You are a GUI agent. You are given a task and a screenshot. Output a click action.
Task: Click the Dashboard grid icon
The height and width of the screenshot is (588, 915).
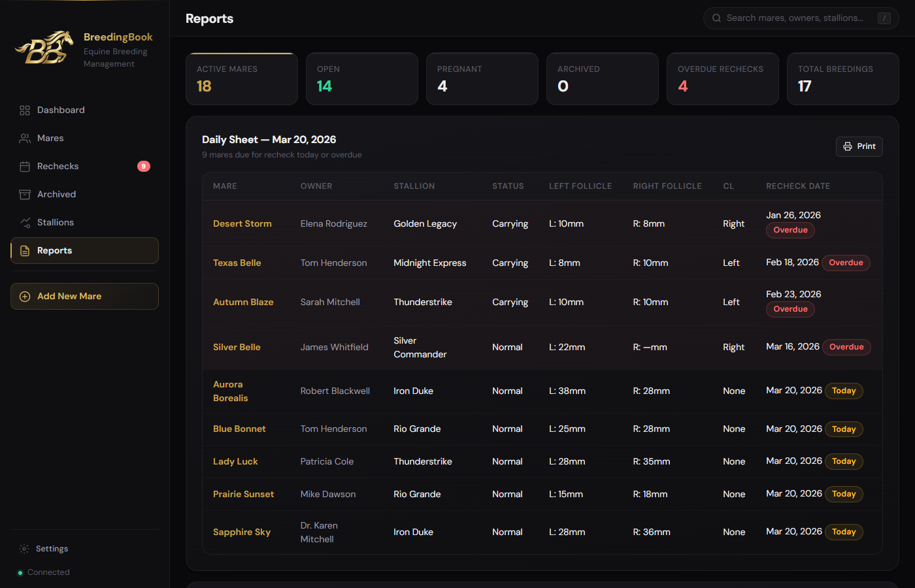click(x=25, y=110)
